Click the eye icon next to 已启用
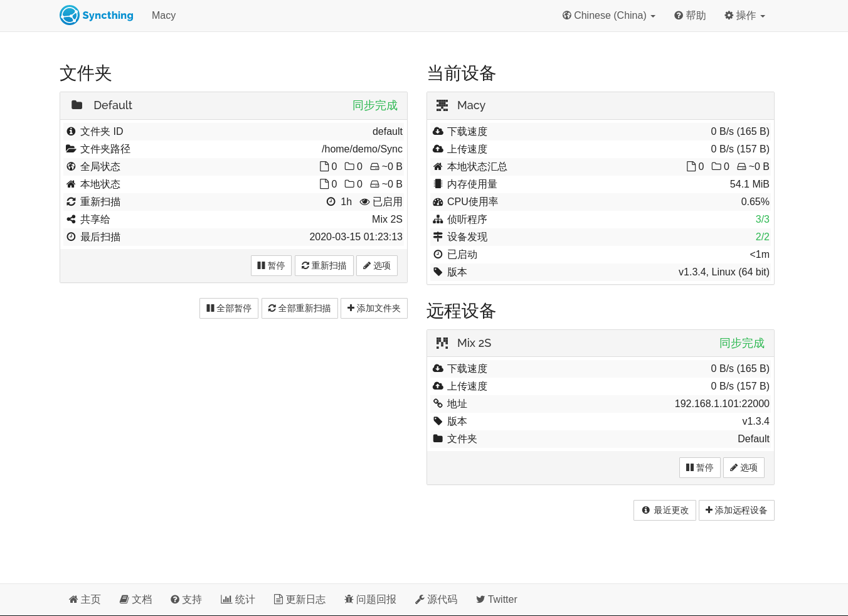The width and height of the screenshot is (848, 616). click(364, 202)
